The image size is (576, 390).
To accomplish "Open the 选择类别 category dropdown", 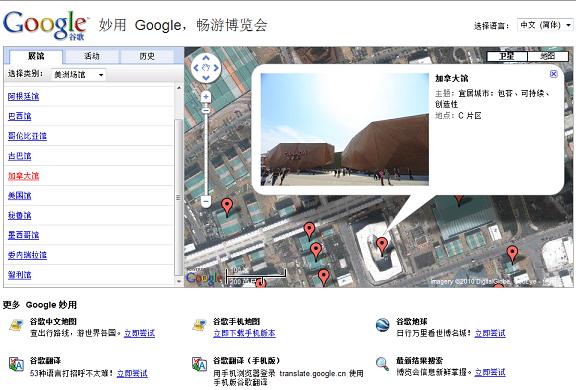I will click(x=78, y=75).
